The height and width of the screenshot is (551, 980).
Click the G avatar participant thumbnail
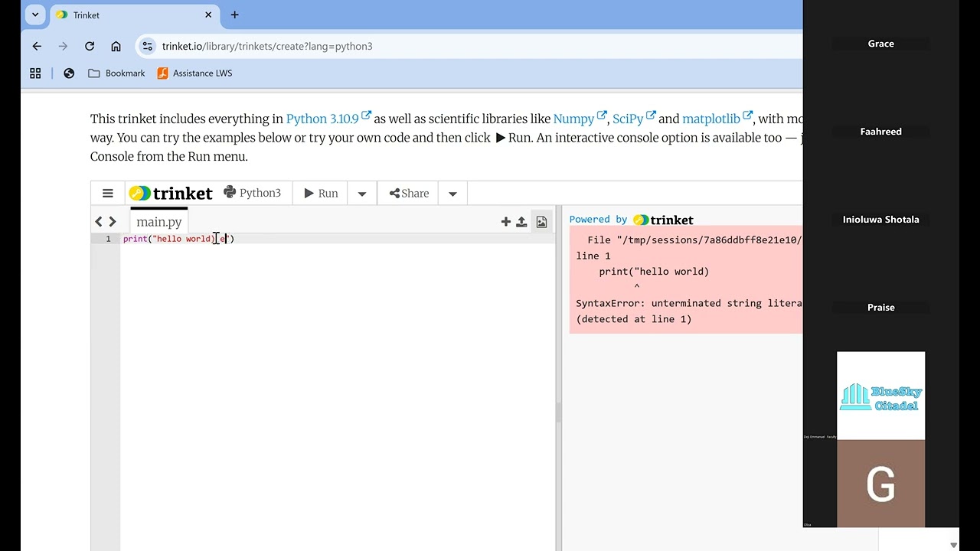(x=880, y=484)
